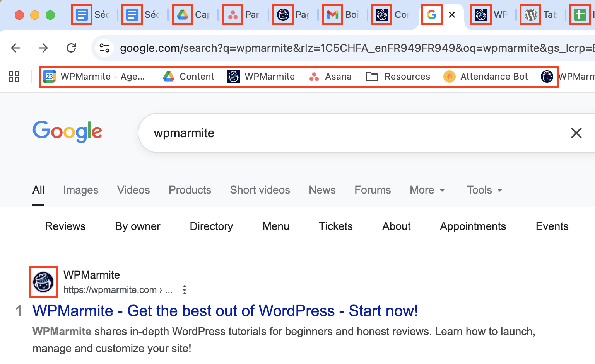Screen dimensions: 595x364
Task: Select the Images search filter
Action: pyautogui.click(x=81, y=190)
